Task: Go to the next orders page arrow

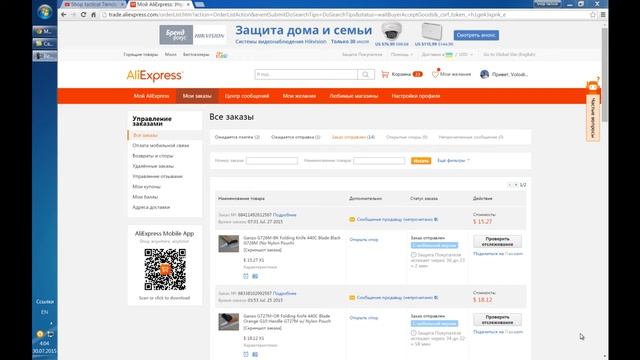Action: (516, 185)
